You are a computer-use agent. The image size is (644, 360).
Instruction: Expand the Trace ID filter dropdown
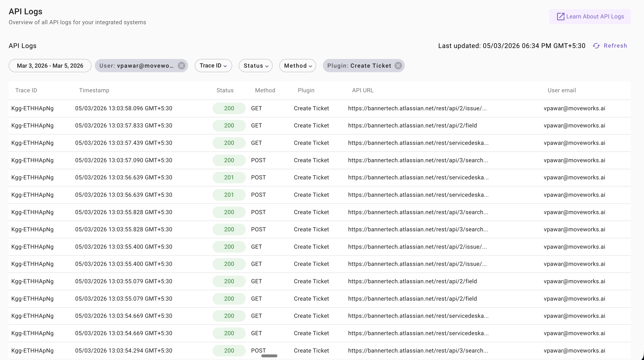point(213,66)
